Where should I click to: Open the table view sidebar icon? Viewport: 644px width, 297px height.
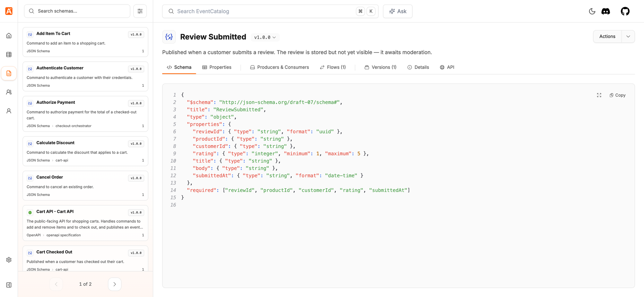pyautogui.click(x=9, y=54)
